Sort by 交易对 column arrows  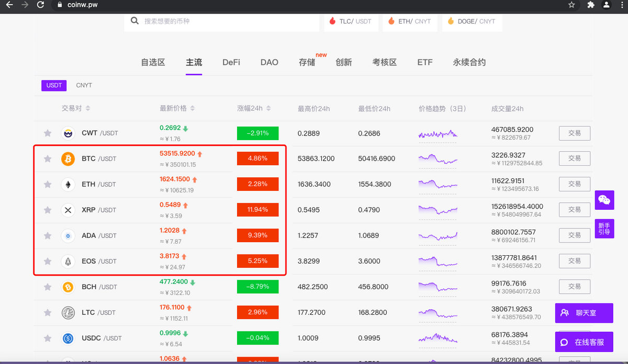[88, 108]
